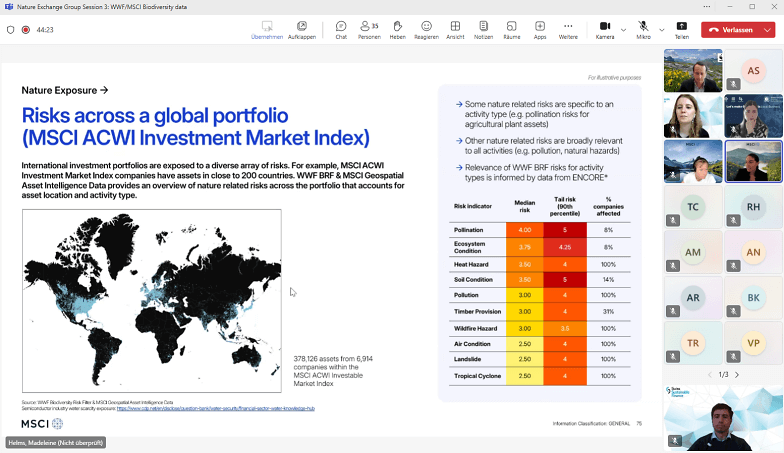Pop out the presentation with Aufklappen

coord(302,29)
